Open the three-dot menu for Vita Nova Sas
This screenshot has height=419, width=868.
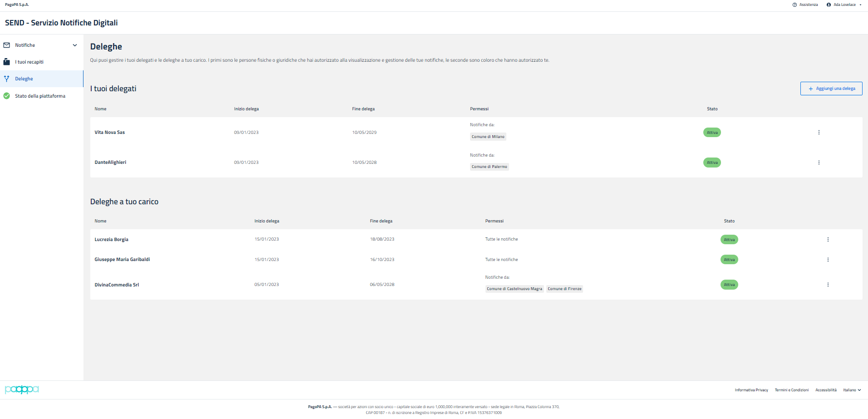coord(819,133)
